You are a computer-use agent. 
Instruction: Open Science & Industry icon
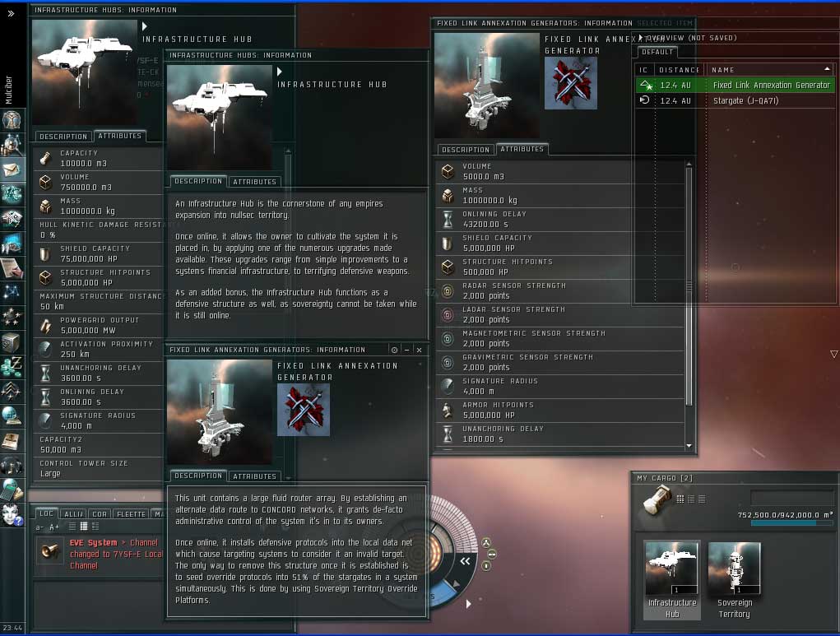click(12, 244)
